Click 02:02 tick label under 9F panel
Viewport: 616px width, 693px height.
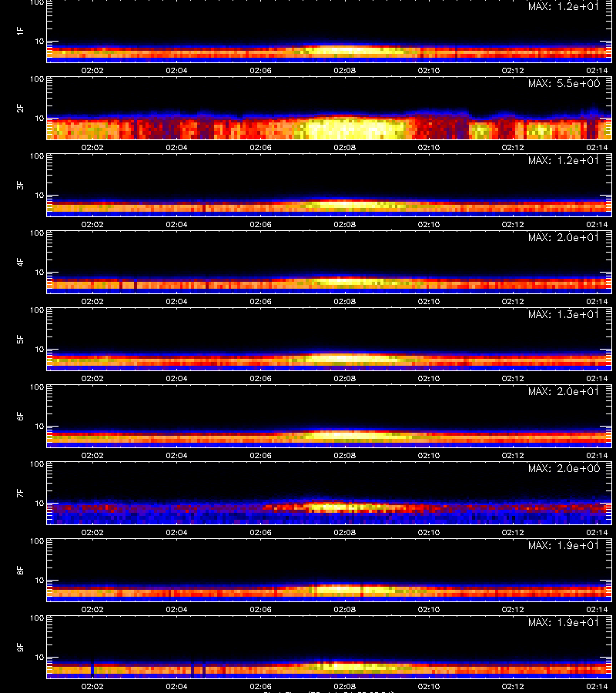(x=92, y=687)
